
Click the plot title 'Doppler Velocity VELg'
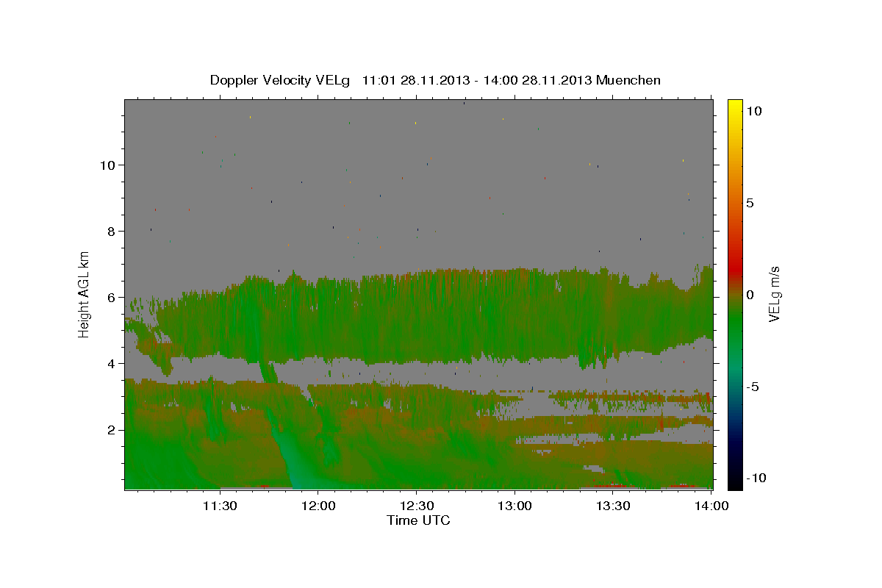[x=282, y=80]
